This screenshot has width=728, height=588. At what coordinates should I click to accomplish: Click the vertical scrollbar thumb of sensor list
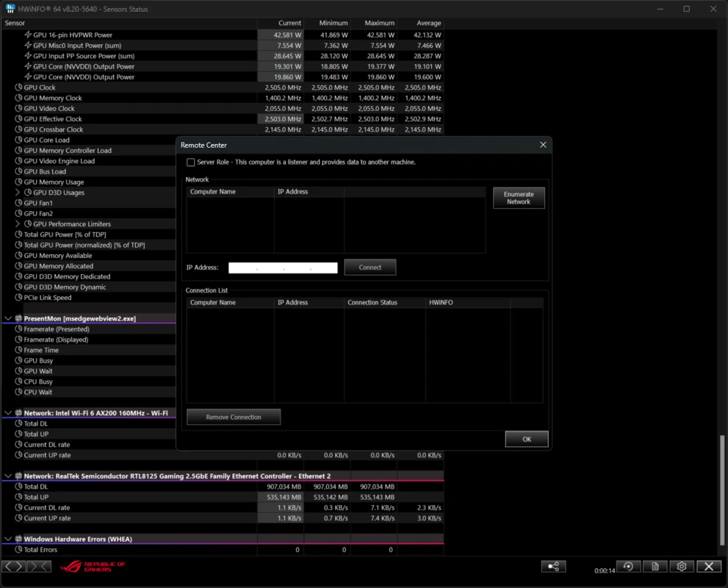[x=722, y=490]
